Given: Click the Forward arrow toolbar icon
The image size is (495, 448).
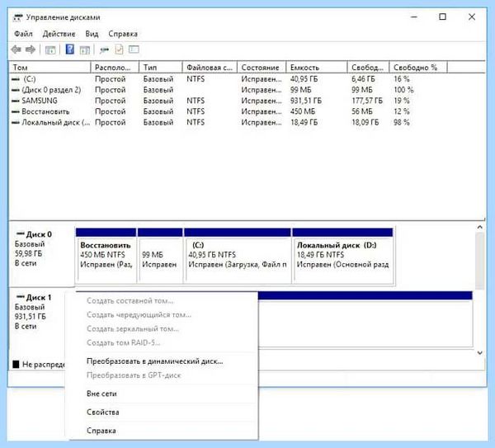Looking at the screenshot, I should pyautogui.click(x=31, y=50).
